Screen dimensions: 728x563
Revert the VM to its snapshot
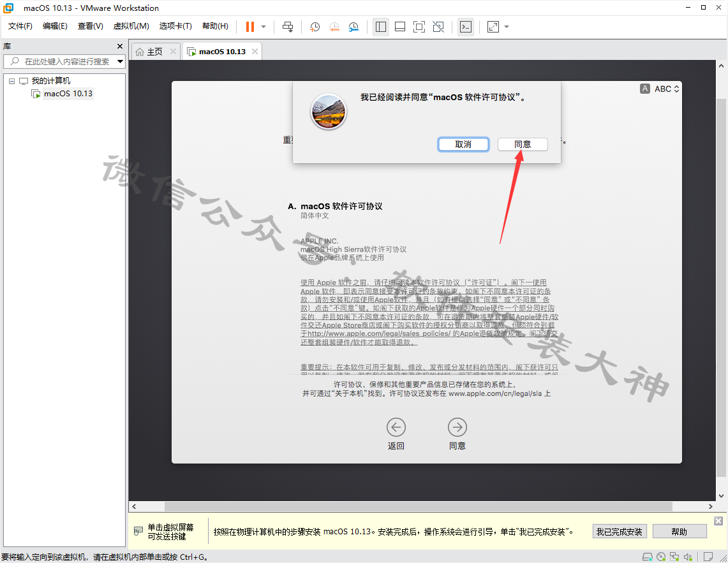click(x=334, y=27)
